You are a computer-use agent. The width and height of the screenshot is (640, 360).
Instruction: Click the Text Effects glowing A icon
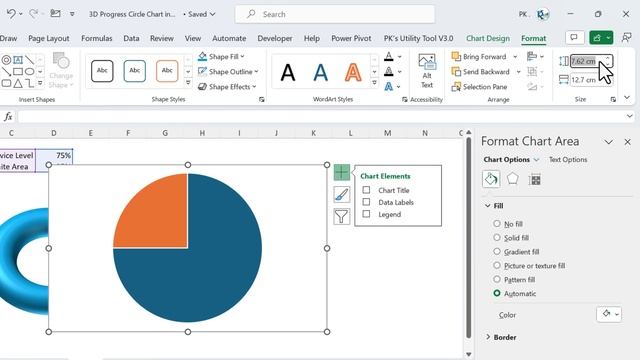[389, 87]
